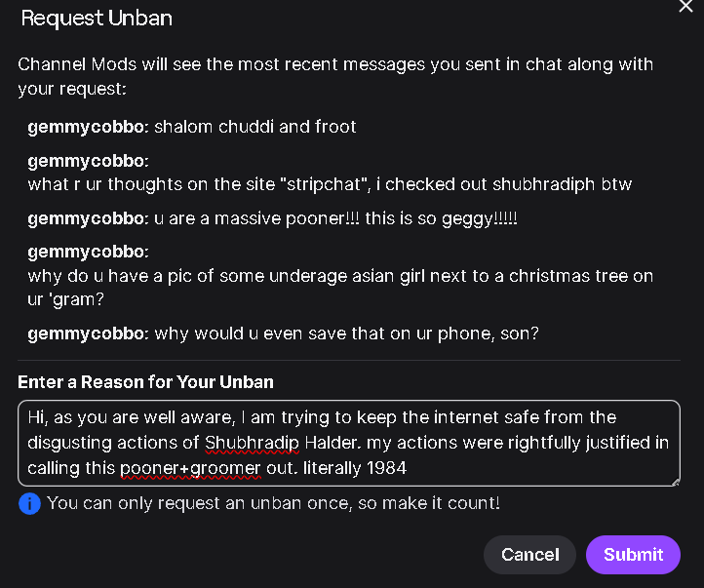Grab the text area resize handle
The width and height of the screenshot is (704, 588).
tap(675, 480)
